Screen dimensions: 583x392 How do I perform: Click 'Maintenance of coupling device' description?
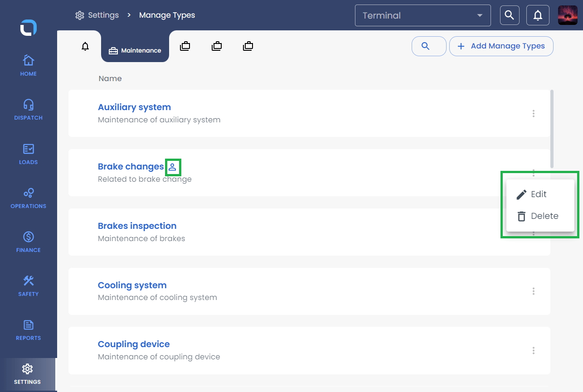[159, 357]
